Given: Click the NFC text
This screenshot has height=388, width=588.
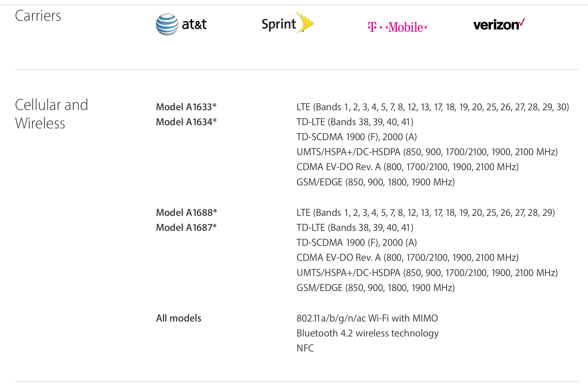Looking at the screenshot, I should tap(305, 348).
